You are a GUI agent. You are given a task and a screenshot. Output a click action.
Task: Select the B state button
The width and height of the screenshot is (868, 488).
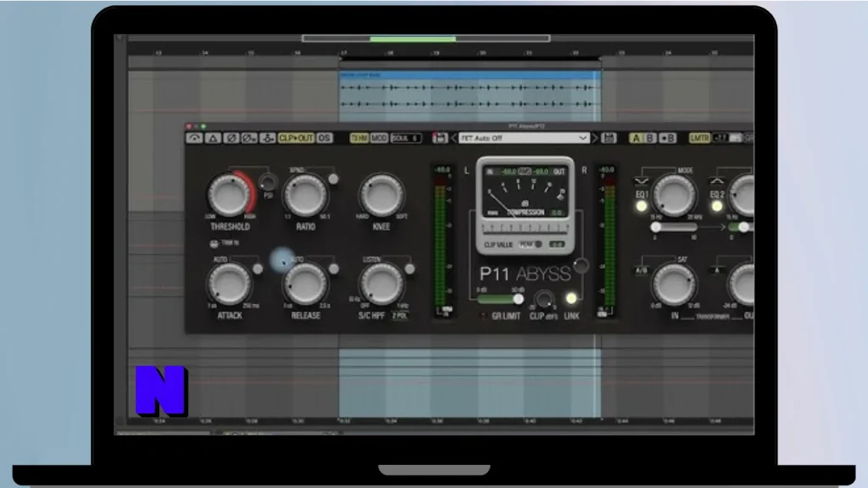[650, 138]
